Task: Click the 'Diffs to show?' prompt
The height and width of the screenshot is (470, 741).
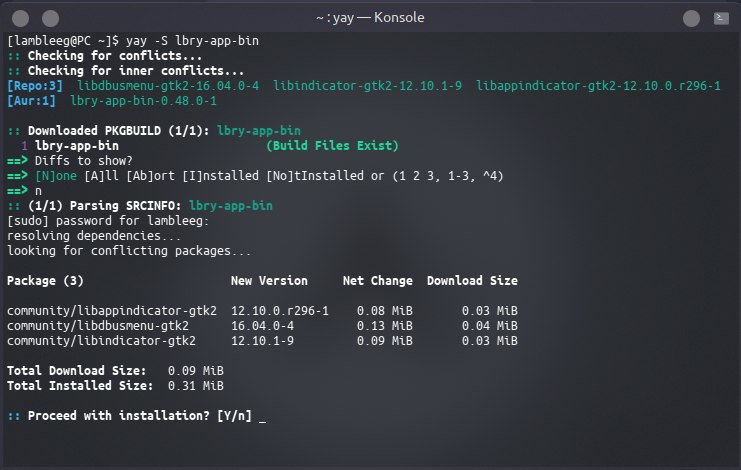Action: [84, 161]
